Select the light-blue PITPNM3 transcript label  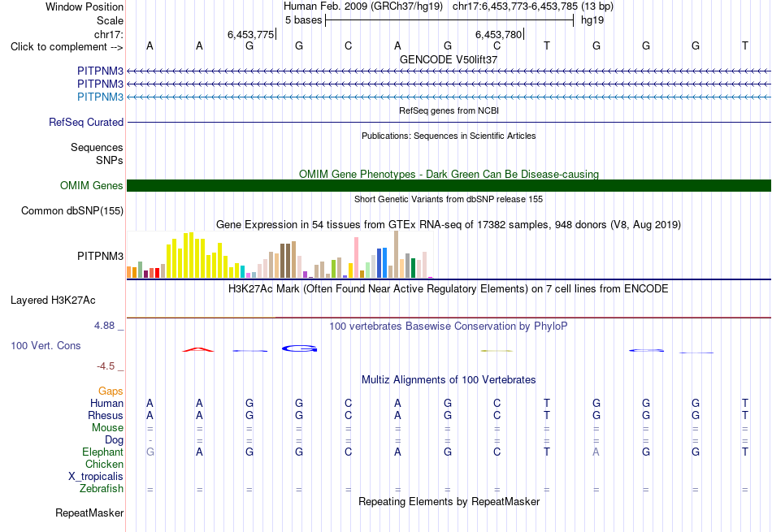(101, 97)
